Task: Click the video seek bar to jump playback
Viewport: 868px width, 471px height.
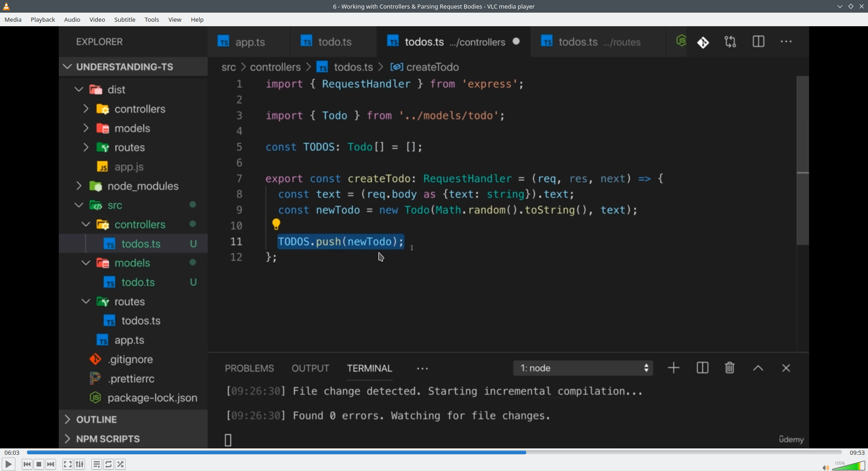Action: point(434,452)
